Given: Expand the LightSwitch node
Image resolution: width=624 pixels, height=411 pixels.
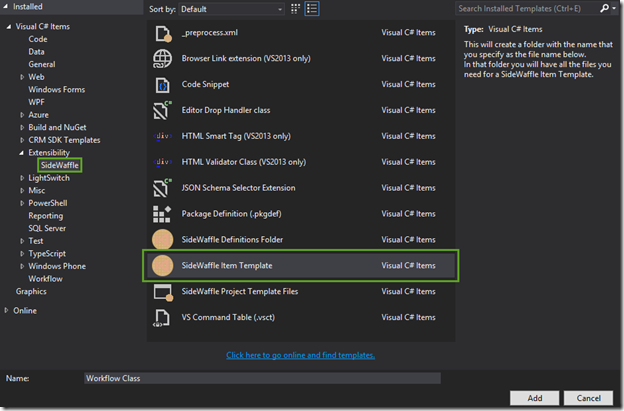Looking at the screenshot, I should (x=22, y=178).
